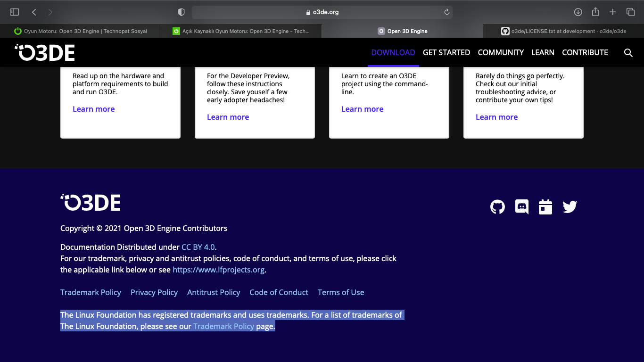
Task: Show Safari downloads
Action: click(578, 12)
